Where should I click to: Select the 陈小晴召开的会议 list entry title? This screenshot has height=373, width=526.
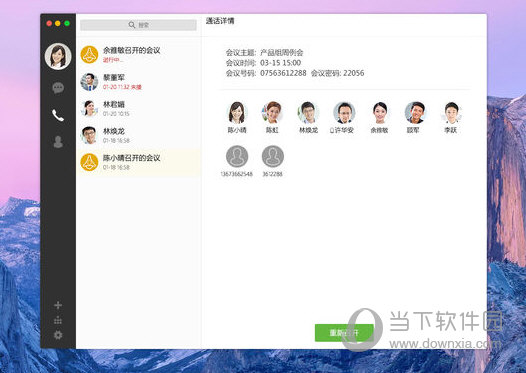tap(132, 158)
